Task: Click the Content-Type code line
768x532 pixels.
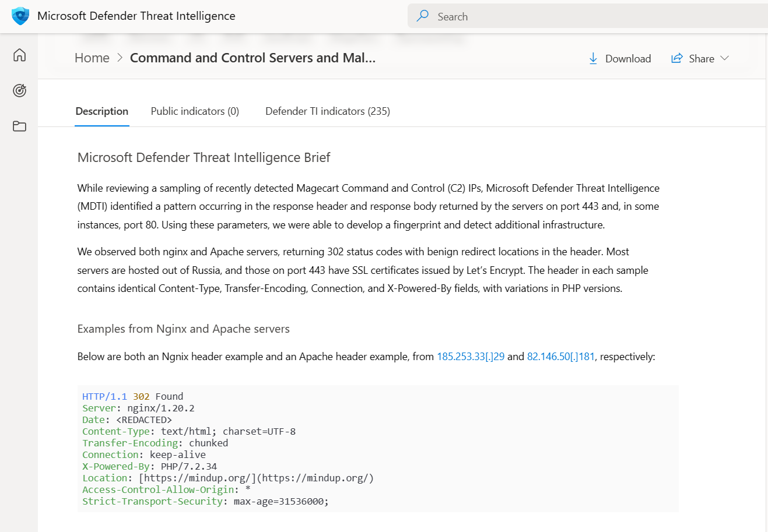Action: [x=189, y=431]
